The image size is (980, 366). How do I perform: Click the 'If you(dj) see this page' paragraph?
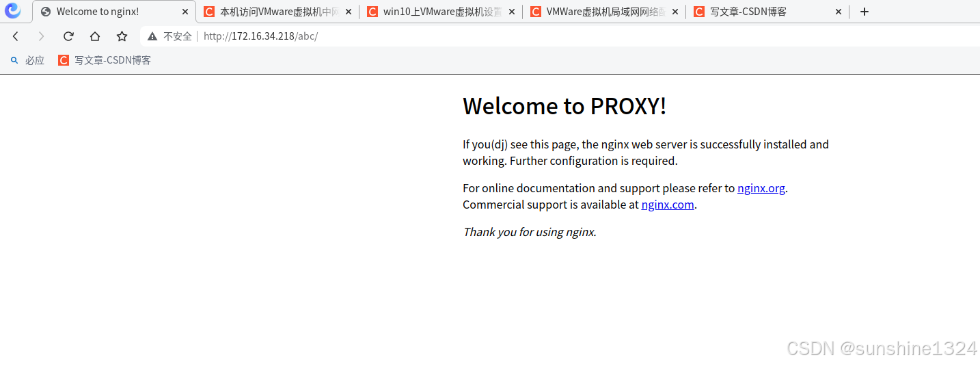[x=646, y=153]
